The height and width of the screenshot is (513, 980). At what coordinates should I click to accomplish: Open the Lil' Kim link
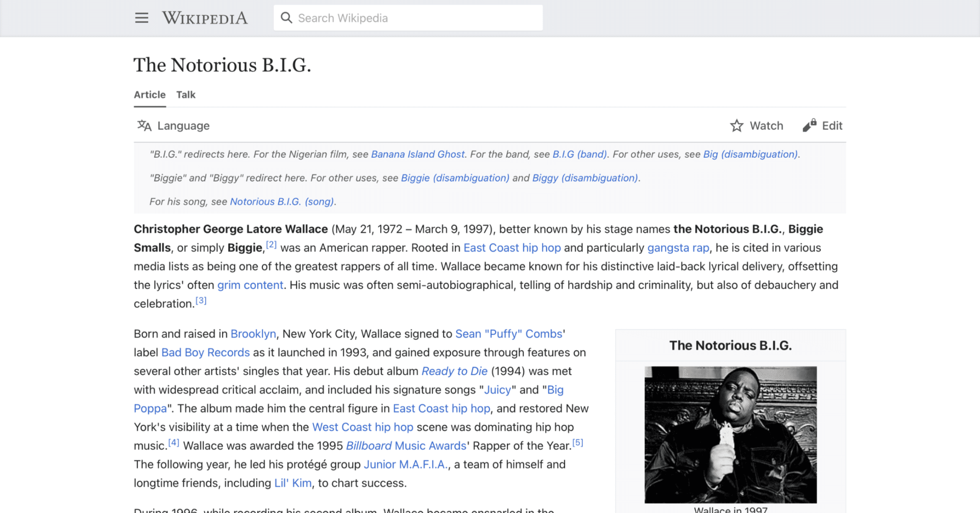point(293,483)
